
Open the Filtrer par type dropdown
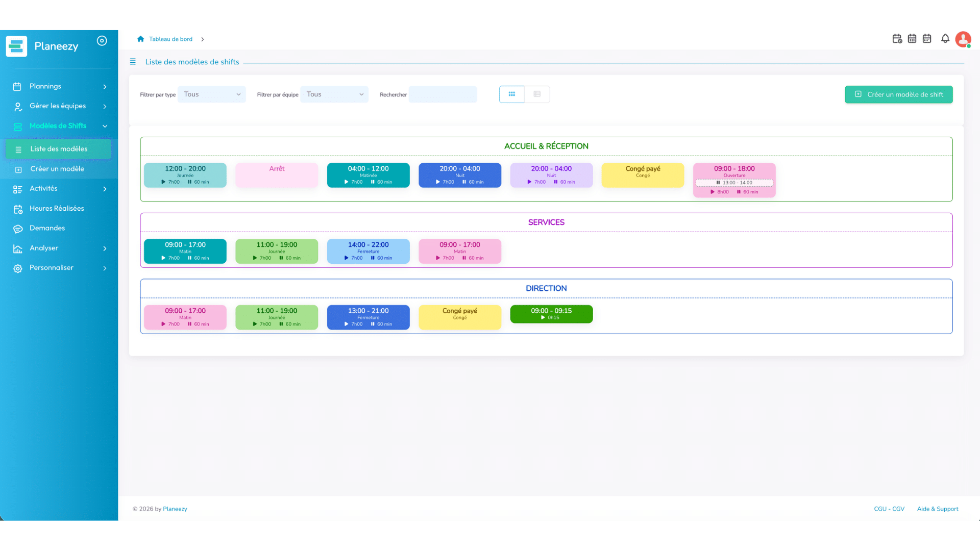click(212, 94)
